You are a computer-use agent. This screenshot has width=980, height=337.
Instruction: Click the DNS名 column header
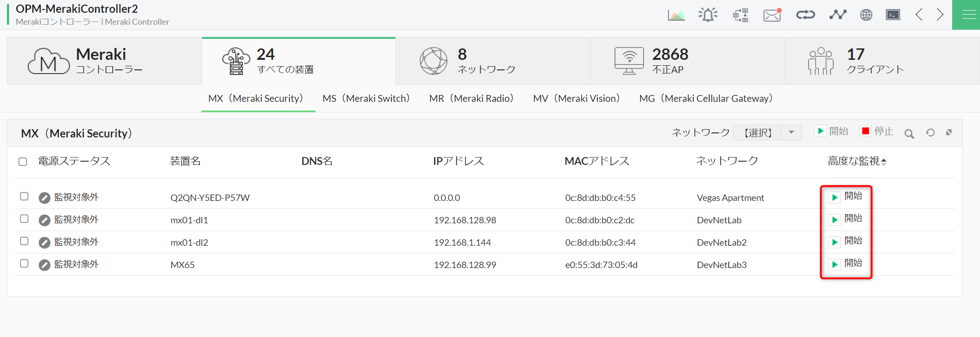coord(317,161)
